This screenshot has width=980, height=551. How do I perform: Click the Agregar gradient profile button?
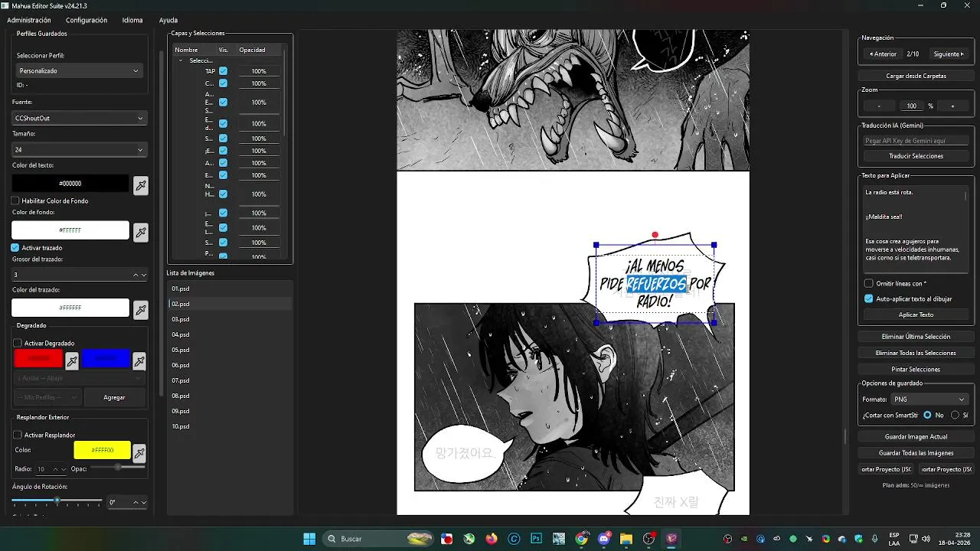click(114, 397)
